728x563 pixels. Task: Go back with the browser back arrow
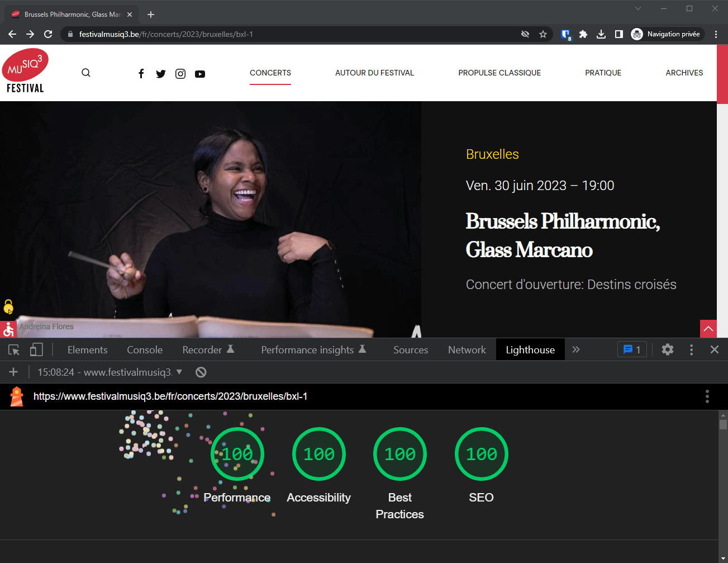12,34
